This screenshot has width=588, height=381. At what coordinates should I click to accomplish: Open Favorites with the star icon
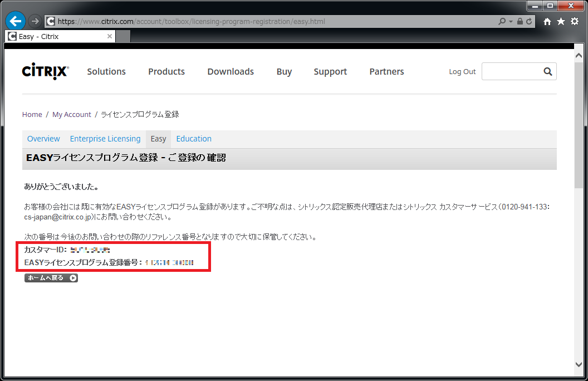(x=561, y=21)
